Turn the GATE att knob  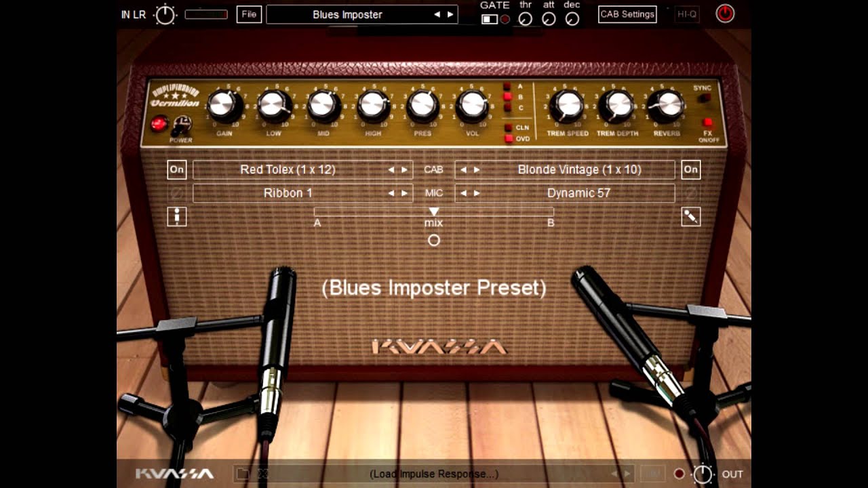tap(549, 19)
